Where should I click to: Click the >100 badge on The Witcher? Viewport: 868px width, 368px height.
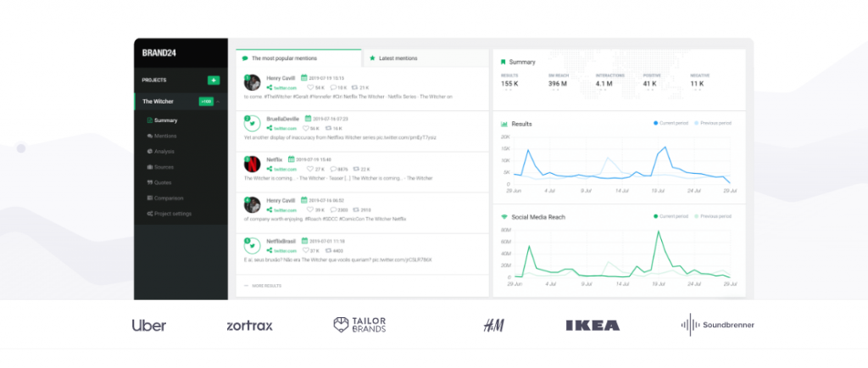(x=206, y=102)
